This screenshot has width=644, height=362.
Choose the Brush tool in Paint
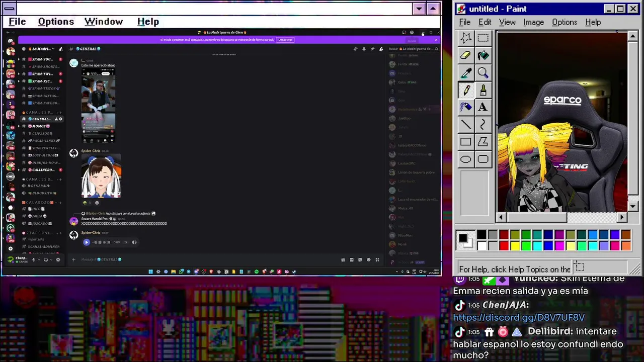[483, 90]
